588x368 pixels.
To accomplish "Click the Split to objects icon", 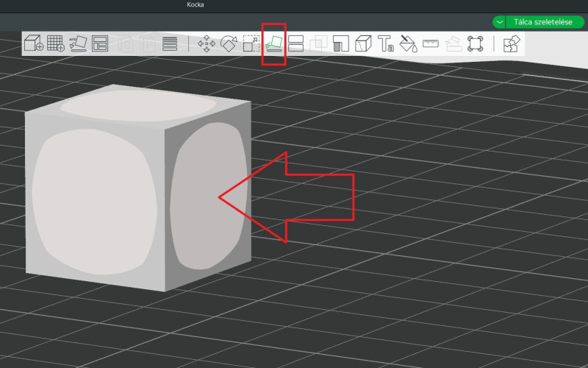I will tap(125, 44).
